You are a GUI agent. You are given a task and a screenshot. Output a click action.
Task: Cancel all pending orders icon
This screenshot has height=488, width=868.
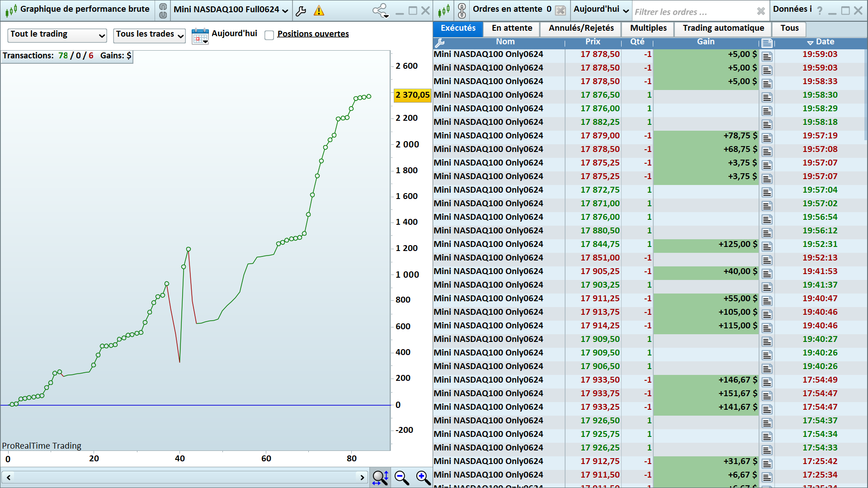tap(560, 10)
